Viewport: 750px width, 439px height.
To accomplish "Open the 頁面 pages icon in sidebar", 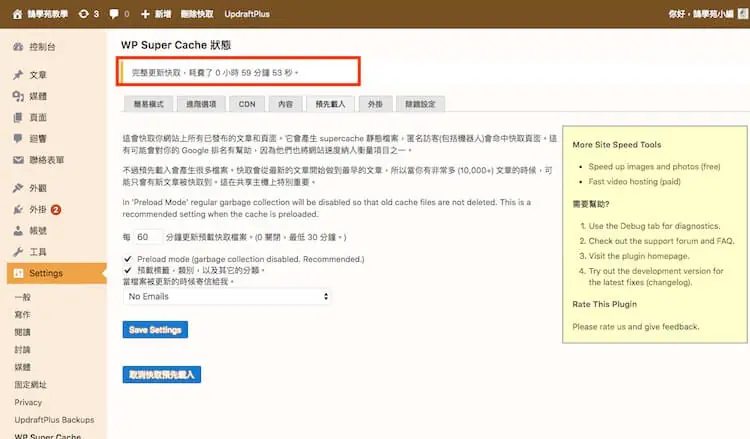I will 18,117.
